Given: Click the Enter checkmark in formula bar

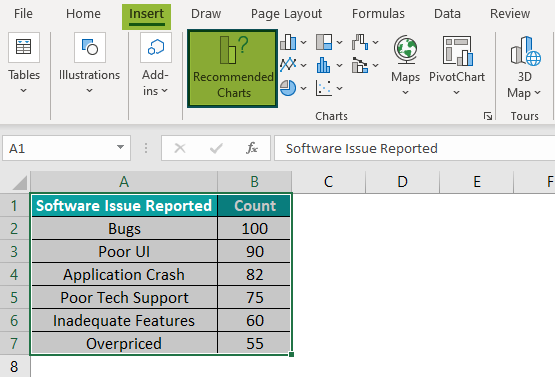Looking at the screenshot, I should (216, 148).
